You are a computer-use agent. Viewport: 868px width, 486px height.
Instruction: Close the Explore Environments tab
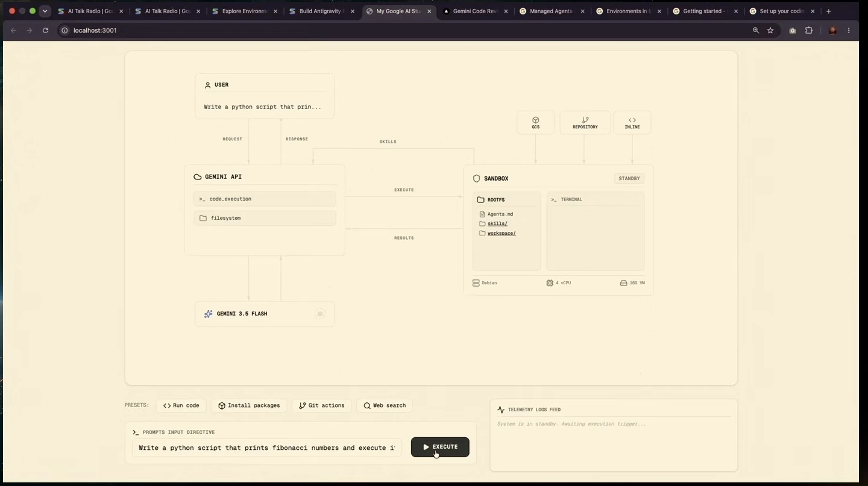[x=275, y=11]
